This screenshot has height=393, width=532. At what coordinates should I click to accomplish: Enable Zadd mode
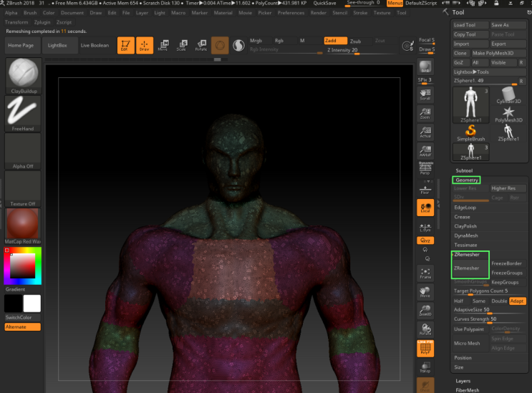(335, 41)
